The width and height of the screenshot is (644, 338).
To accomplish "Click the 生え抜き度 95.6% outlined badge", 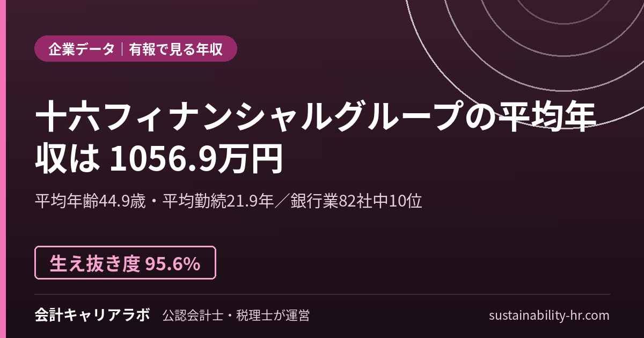I will click(x=126, y=263).
